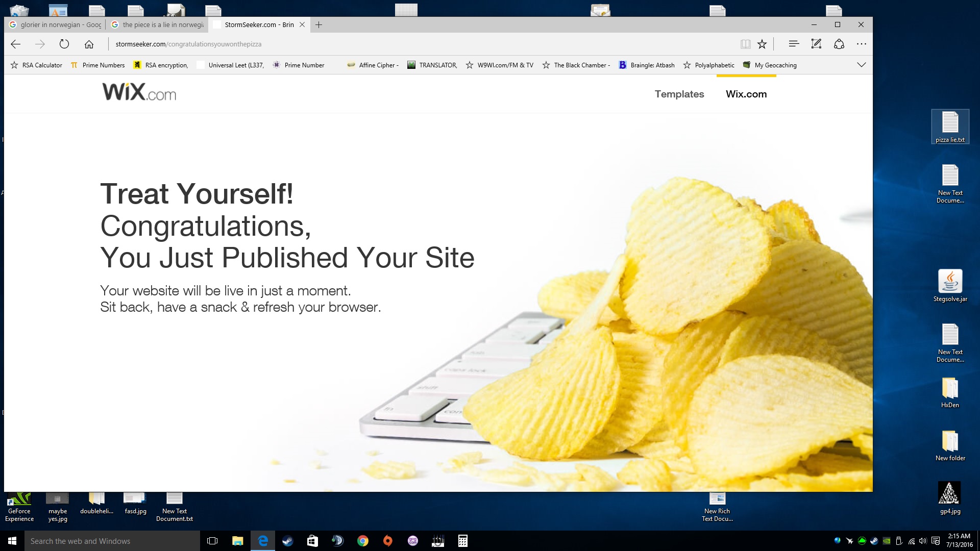Open the Hub lines icon

coord(793,44)
